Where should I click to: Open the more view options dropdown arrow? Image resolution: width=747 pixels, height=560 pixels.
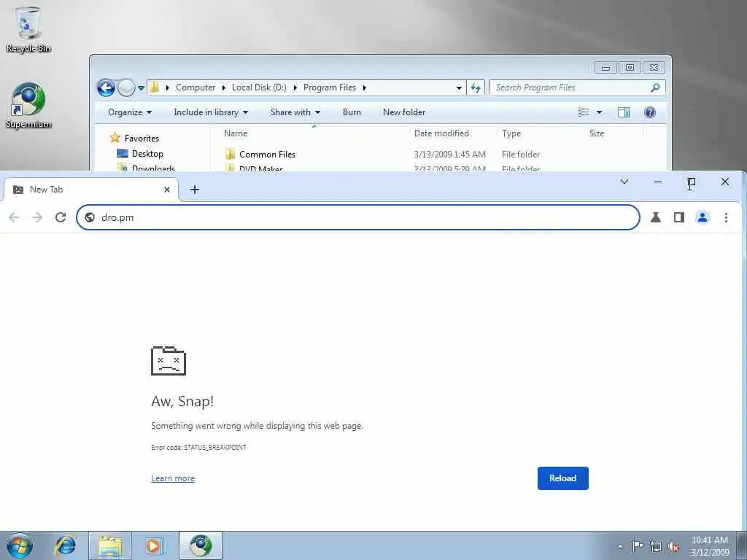pos(600,112)
